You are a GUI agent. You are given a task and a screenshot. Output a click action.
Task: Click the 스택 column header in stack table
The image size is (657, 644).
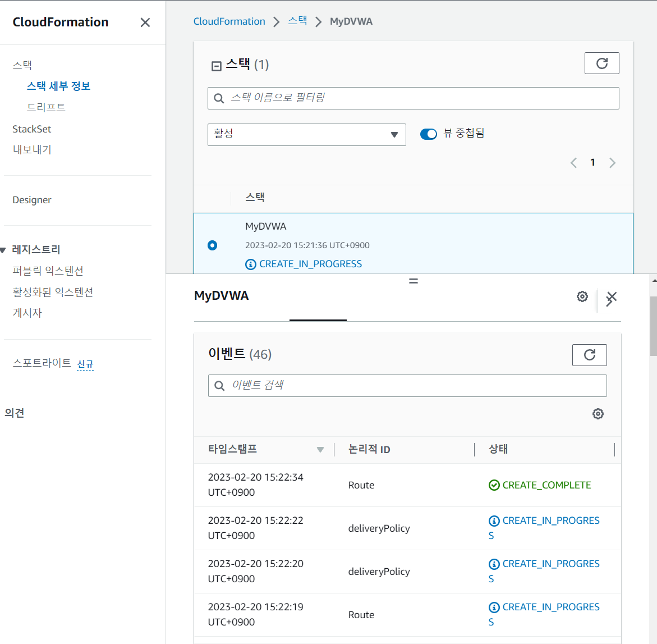255,197
